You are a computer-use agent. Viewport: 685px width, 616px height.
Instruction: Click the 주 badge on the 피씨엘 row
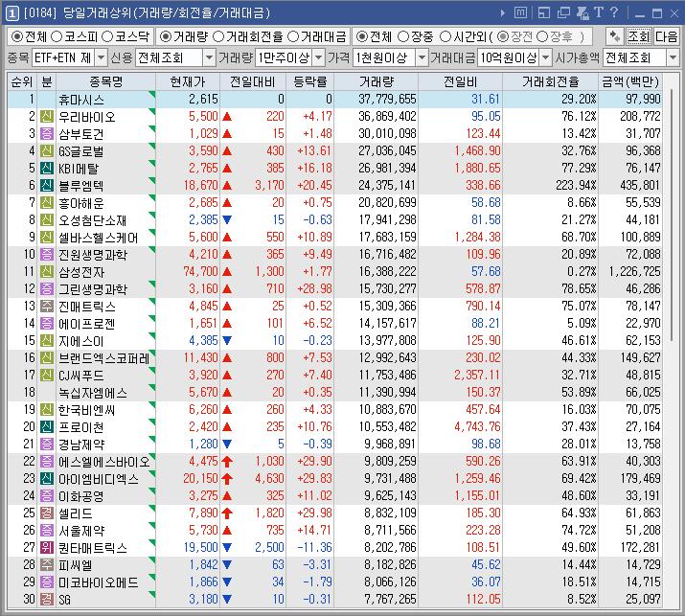[x=47, y=564]
